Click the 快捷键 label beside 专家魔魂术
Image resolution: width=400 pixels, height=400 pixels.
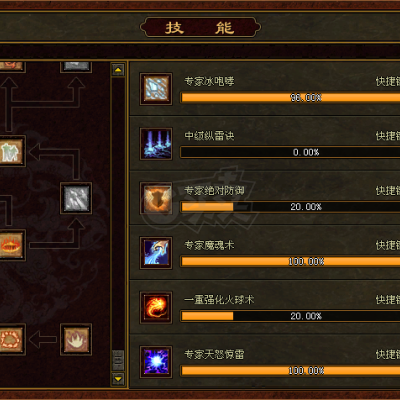(x=388, y=245)
